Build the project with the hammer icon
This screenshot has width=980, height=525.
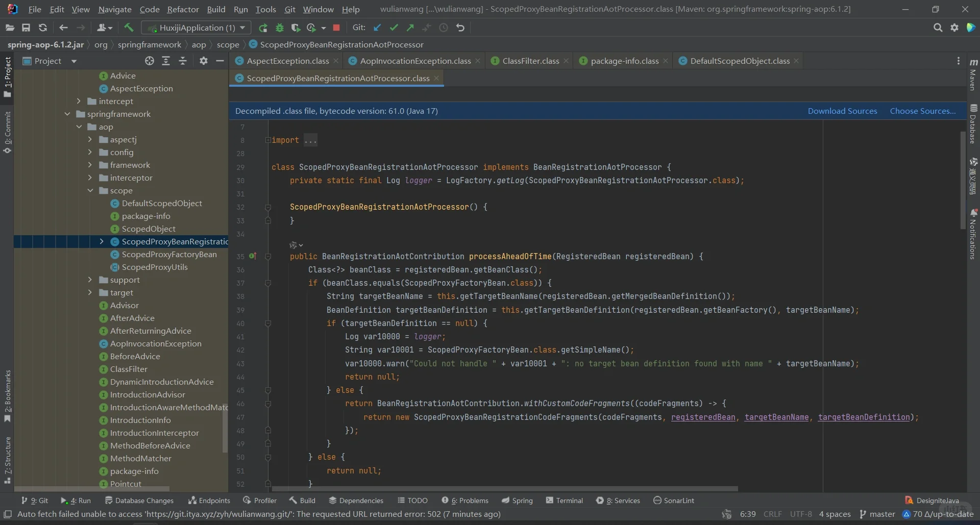click(129, 28)
